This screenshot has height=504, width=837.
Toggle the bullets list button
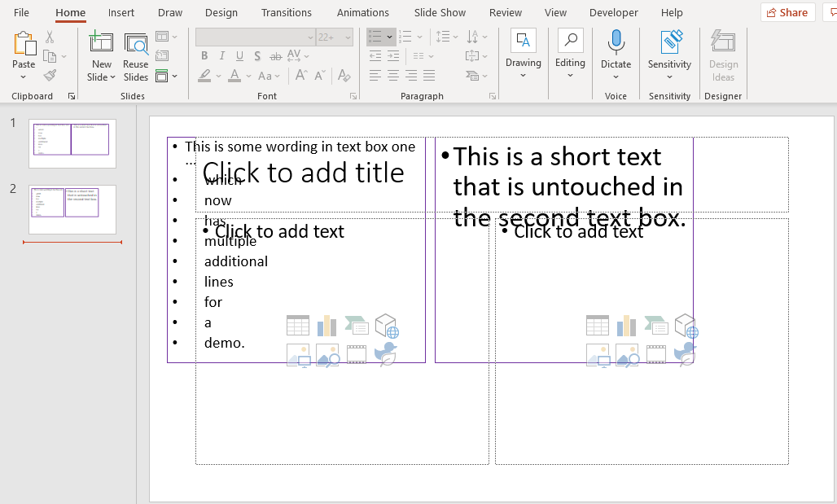[x=375, y=37]
